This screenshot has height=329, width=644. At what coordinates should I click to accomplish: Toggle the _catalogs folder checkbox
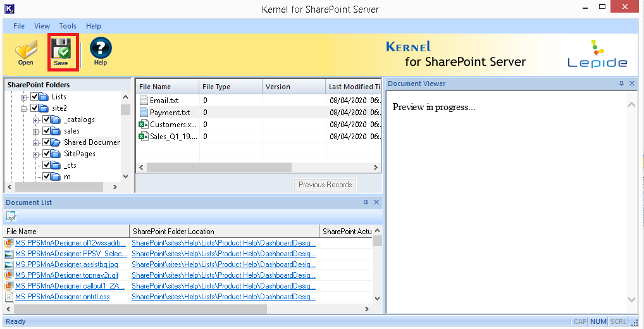(x=46, y=120)
